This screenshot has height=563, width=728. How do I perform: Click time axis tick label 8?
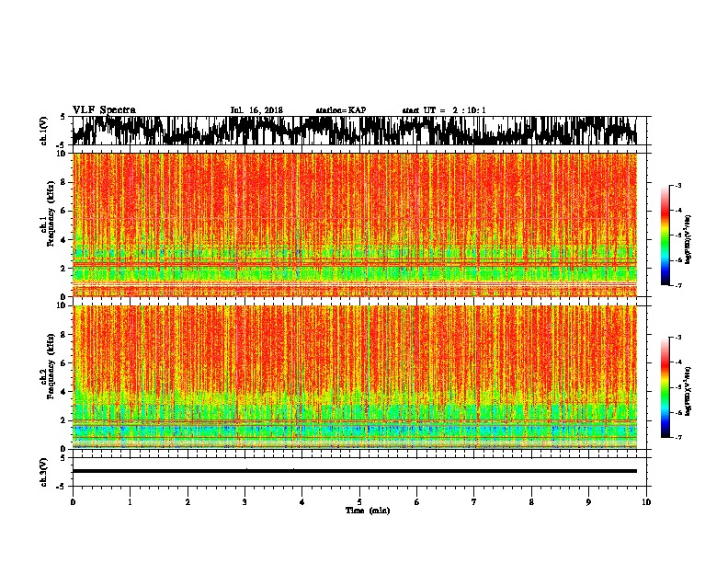531,502
